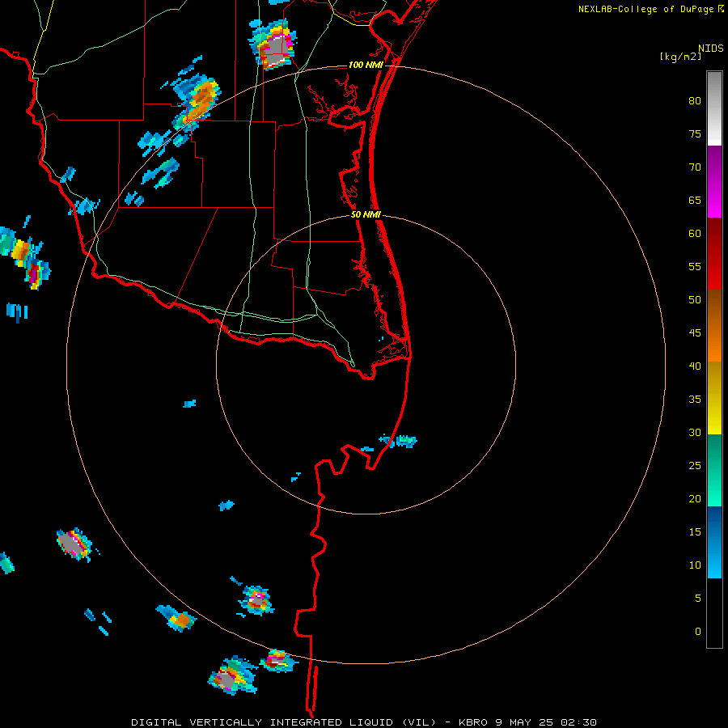Select the NIDS label
Viewport: 728px width, 728px height.
click(710, 49)
